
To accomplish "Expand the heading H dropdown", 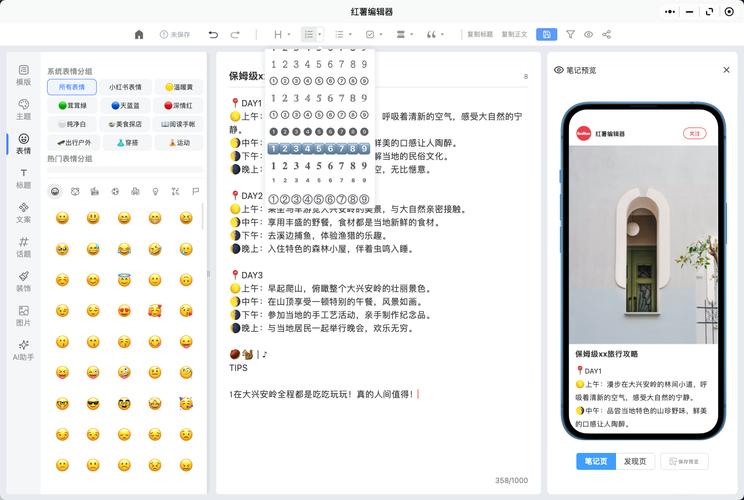I will tap(282, 34).
